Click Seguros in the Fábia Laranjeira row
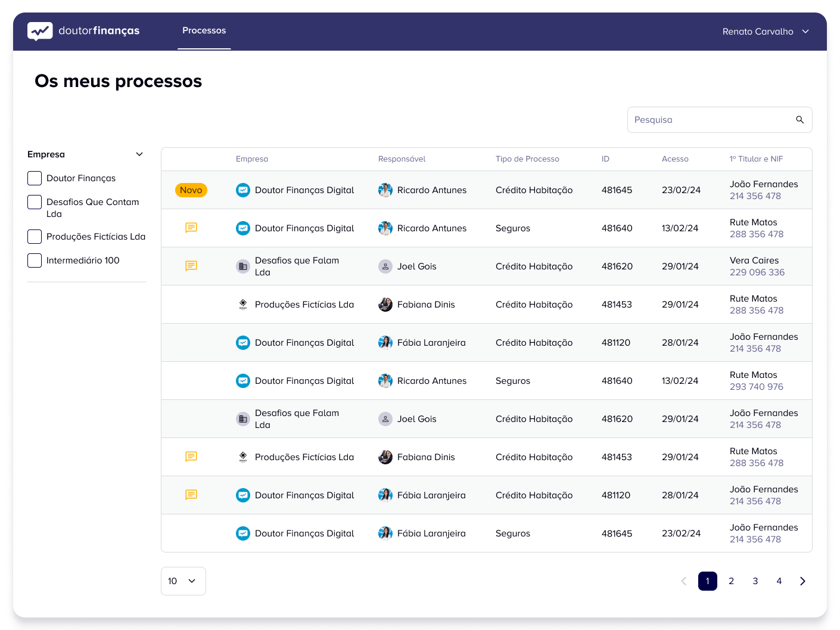Viewport: 840px width, 630px height. pos(513,533)
